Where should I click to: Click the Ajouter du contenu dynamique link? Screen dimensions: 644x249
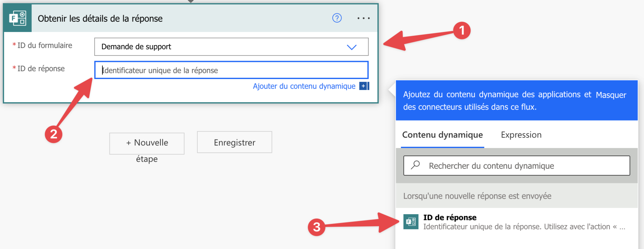[304, 86]
